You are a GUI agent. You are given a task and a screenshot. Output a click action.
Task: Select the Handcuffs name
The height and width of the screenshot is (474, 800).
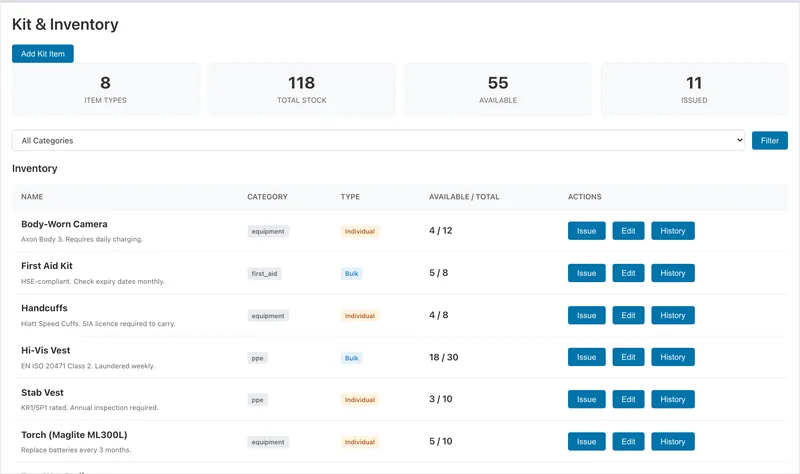coord(44,308)
